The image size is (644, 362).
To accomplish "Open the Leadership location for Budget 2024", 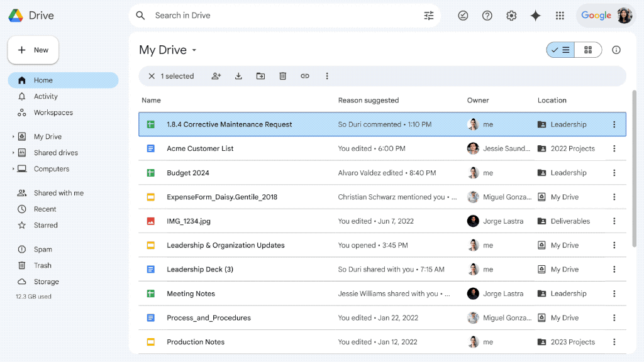I will 569,172.
